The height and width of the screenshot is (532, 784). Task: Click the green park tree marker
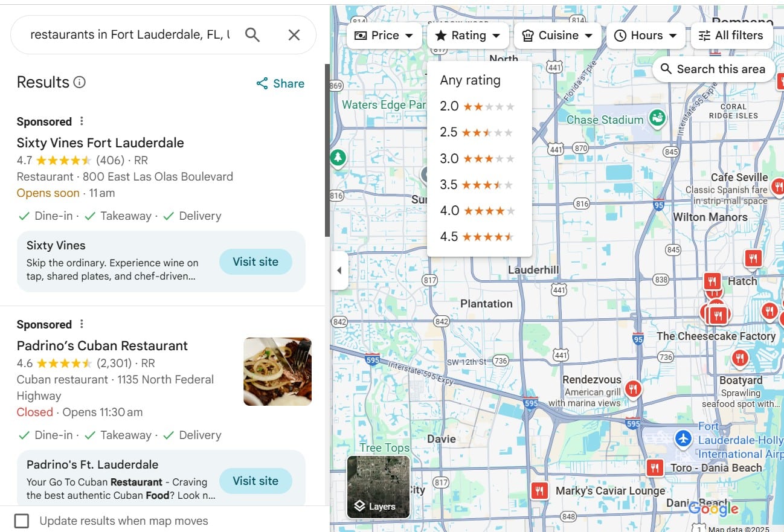[338, 158]
